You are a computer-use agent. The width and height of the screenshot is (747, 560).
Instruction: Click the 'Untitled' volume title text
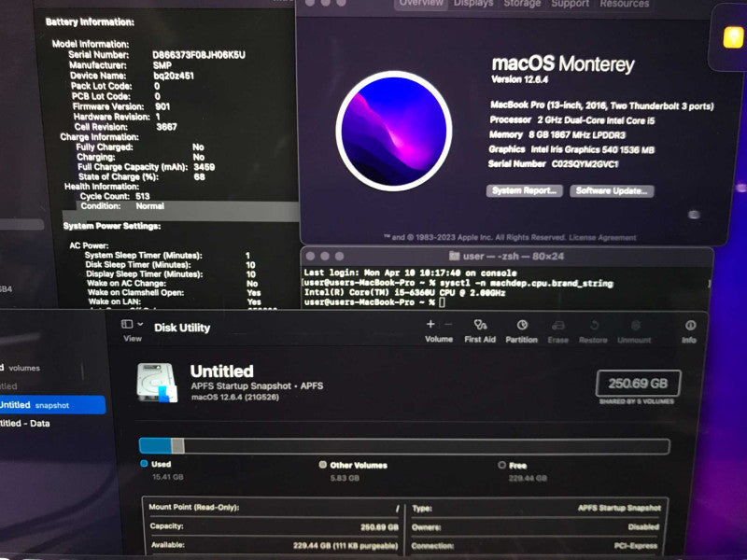click(221, 371)
